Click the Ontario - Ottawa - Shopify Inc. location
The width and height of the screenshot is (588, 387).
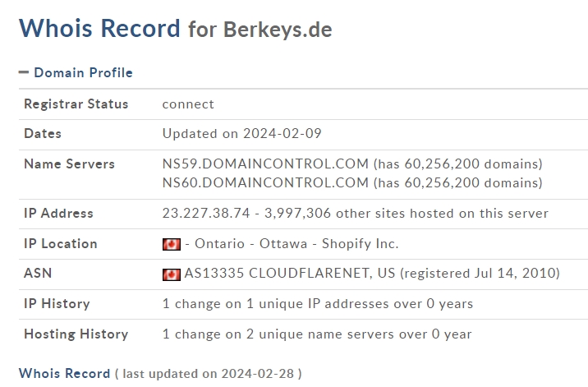[296, 243]
